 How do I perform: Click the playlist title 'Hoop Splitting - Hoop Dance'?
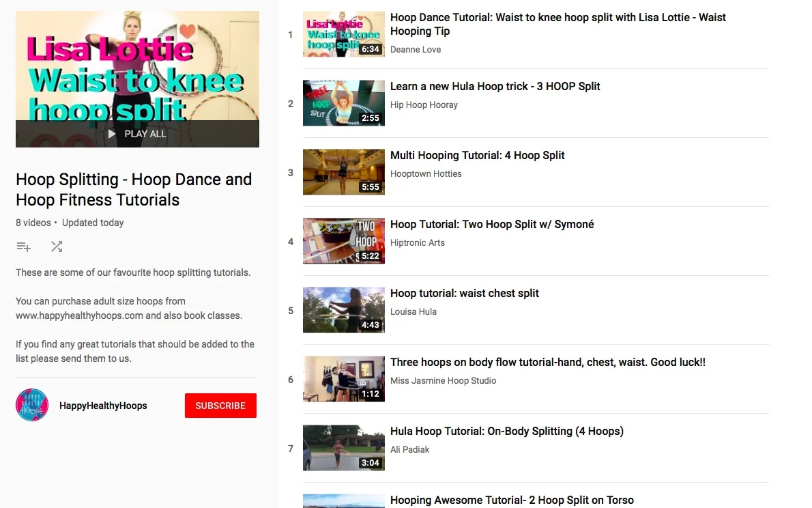pos(134,190)
